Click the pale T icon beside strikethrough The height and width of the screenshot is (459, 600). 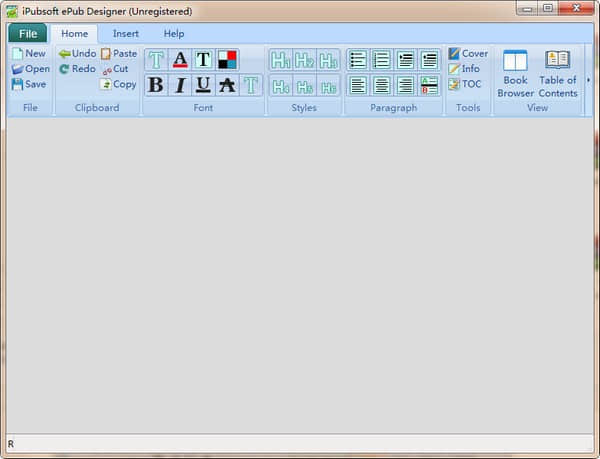click(251, 85)
